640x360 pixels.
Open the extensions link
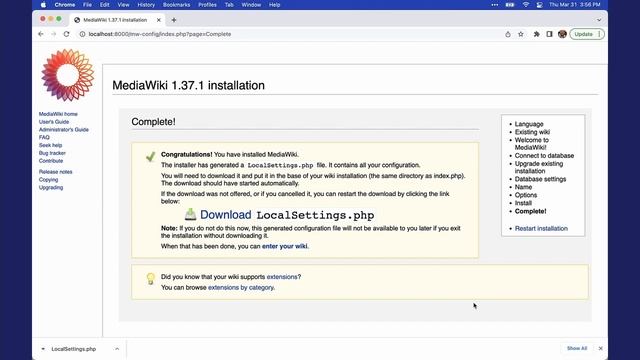[x=282, y=277]
